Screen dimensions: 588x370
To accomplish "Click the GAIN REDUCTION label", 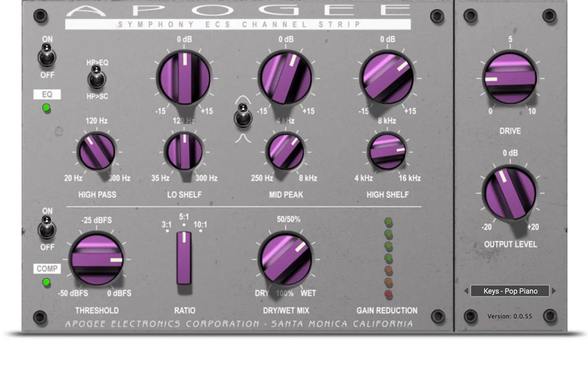I will click(387, 310).
